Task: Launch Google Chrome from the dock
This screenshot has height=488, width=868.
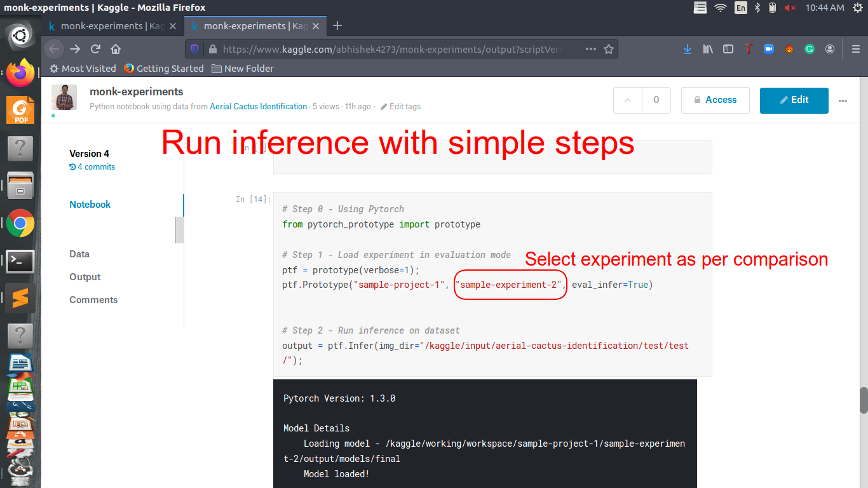Action: 20,223
